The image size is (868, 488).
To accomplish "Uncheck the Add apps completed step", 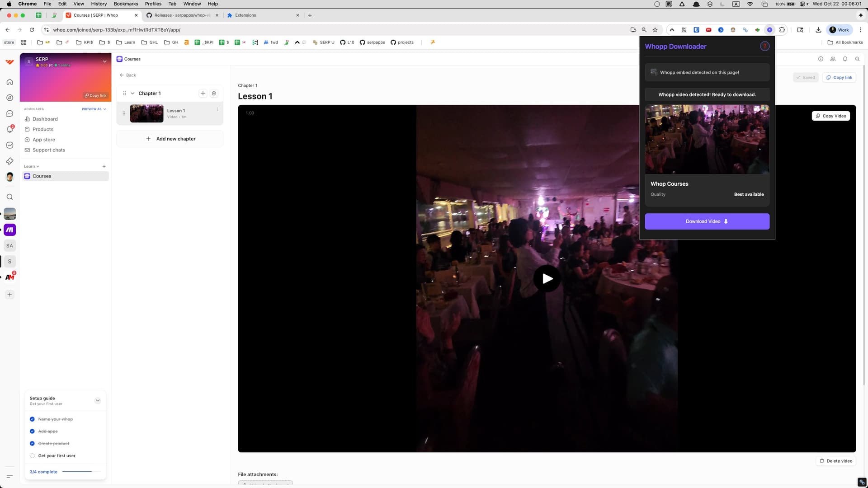I will point(32,431).
